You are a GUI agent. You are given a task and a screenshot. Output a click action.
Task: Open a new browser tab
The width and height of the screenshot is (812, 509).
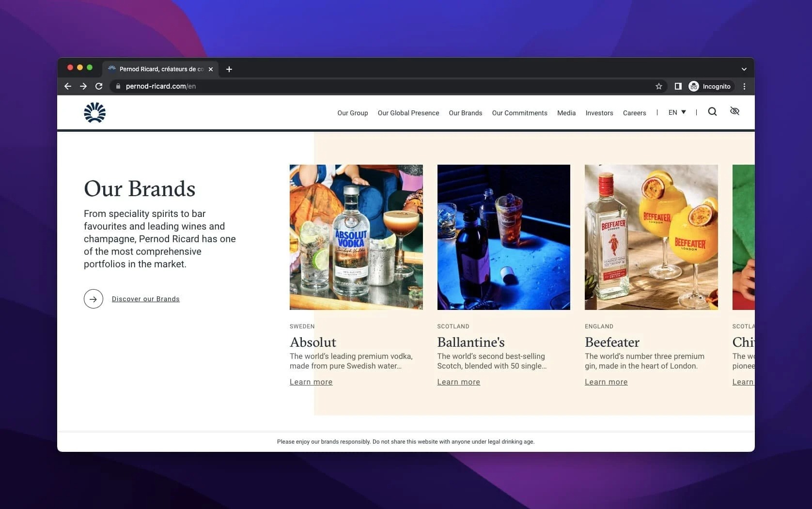coord(229,69)
